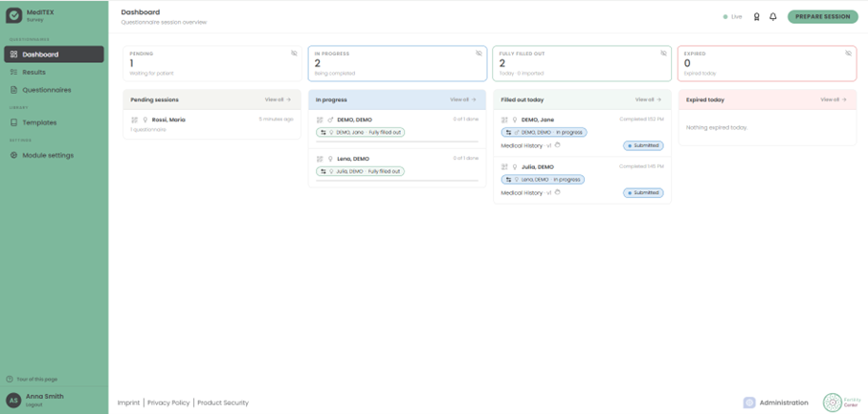Click the AS user avatar

tap(13, 400)
